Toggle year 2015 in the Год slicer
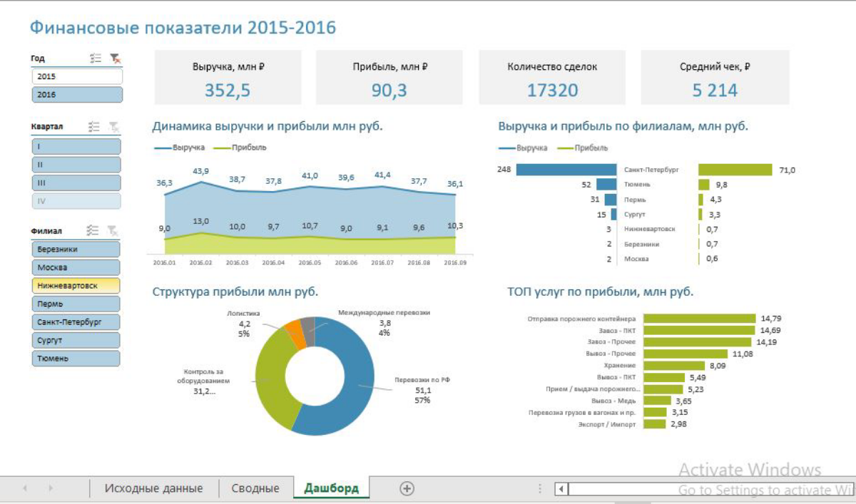Image resolution: width=856 pixels, height=504 pixels. [x=77, y=76]
